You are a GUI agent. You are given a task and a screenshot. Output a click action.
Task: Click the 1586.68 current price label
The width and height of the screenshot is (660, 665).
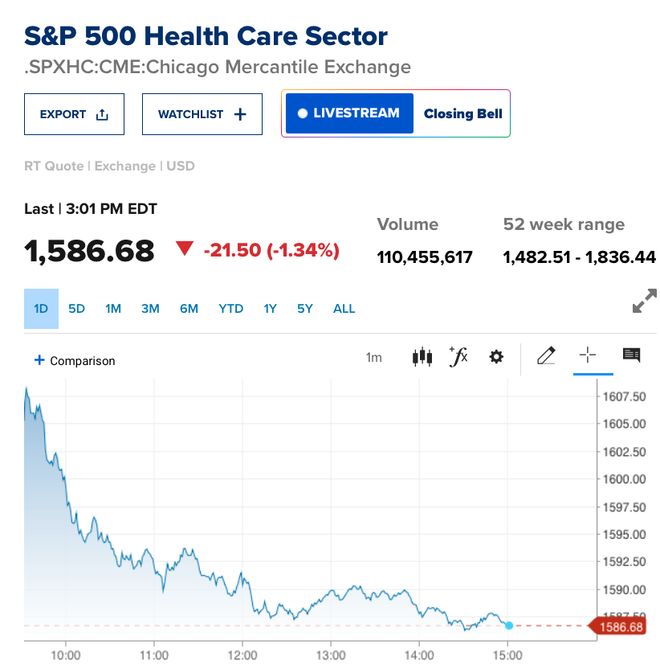621,626
